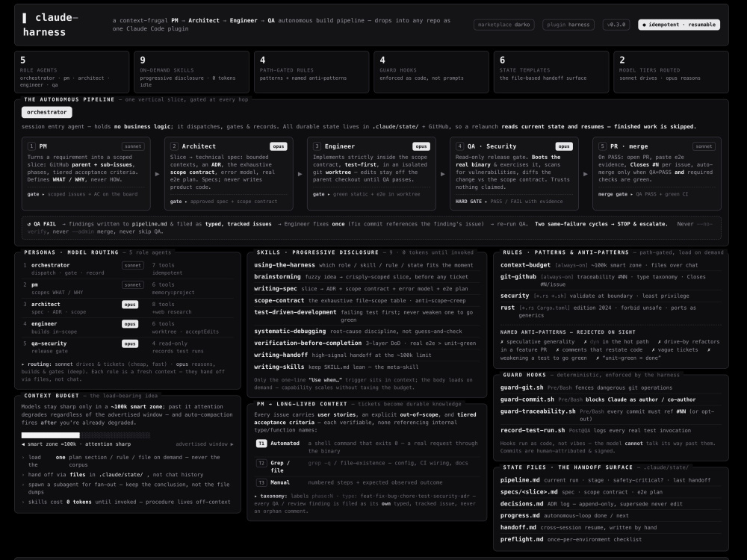Open the 9 On-Demand Skills stat card
747x560 pixels.
pos(191,72)
